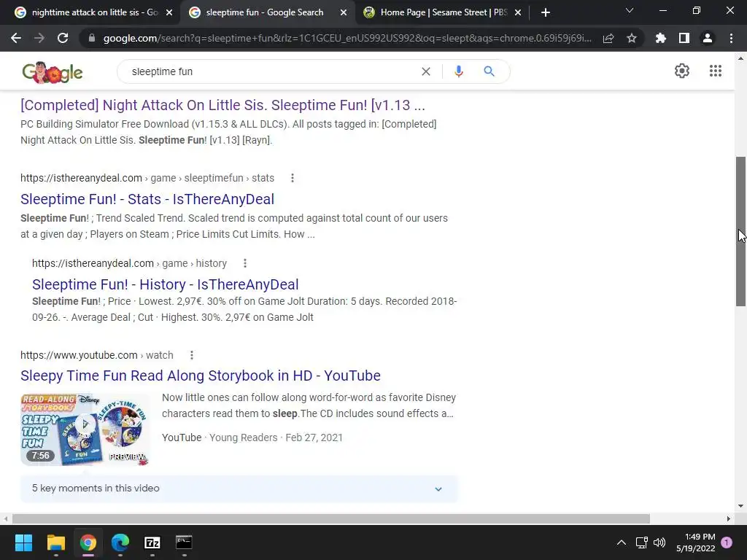The height and width of the screenshot is (560, 747).
Task: Open Chrome extensions puzzle icon
Action: coord(661,38)
